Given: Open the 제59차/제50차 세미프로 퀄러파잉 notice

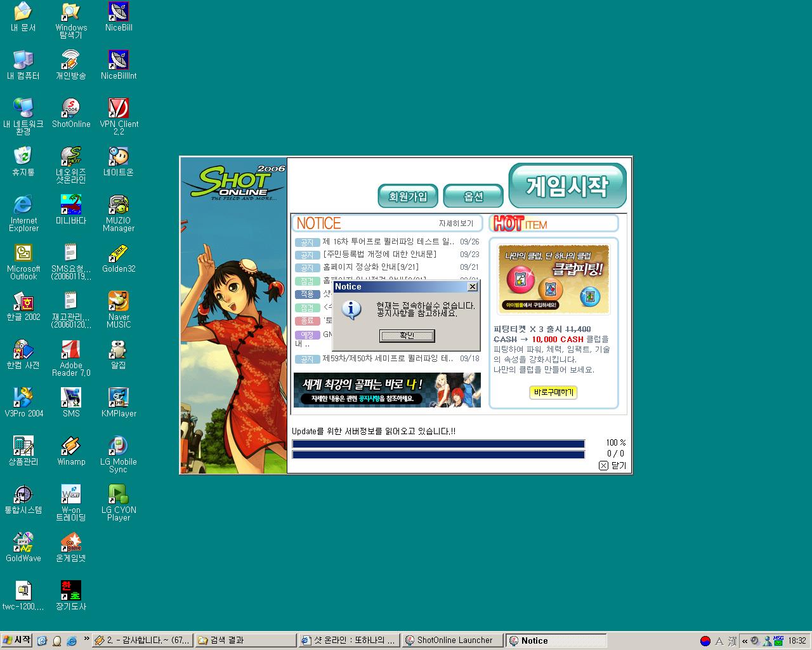Looking at the screenshot, I should pos(387,359).
